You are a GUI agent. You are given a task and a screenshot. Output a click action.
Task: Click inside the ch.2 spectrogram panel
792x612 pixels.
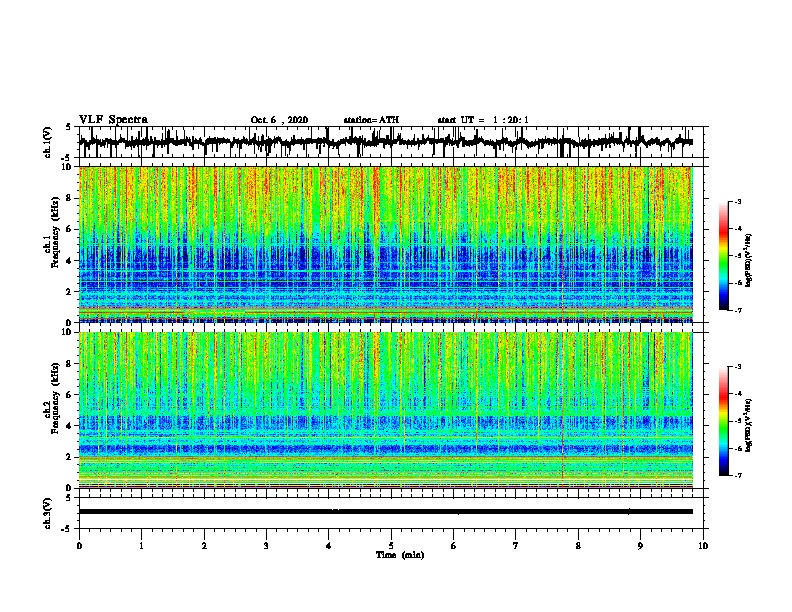coord(386,410)
